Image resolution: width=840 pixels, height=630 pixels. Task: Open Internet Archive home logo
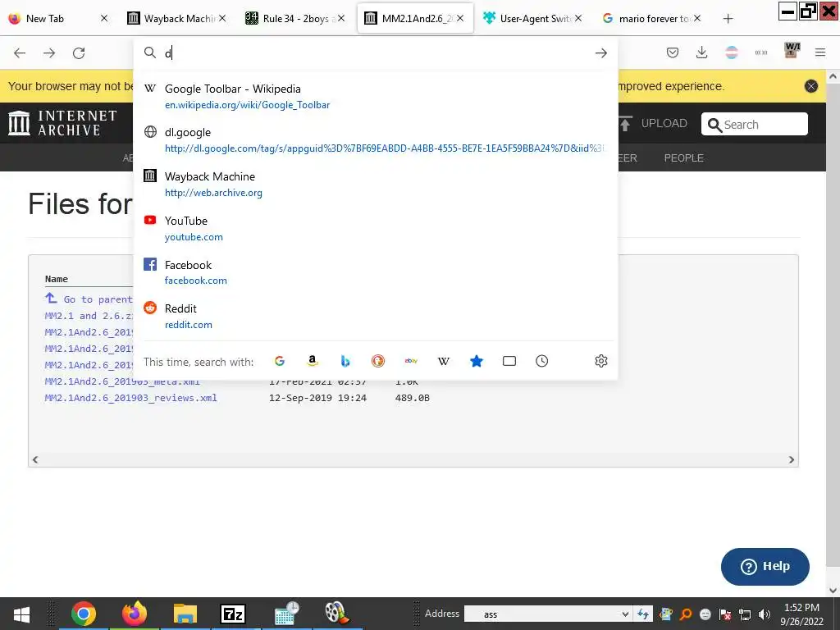(62, 123)
